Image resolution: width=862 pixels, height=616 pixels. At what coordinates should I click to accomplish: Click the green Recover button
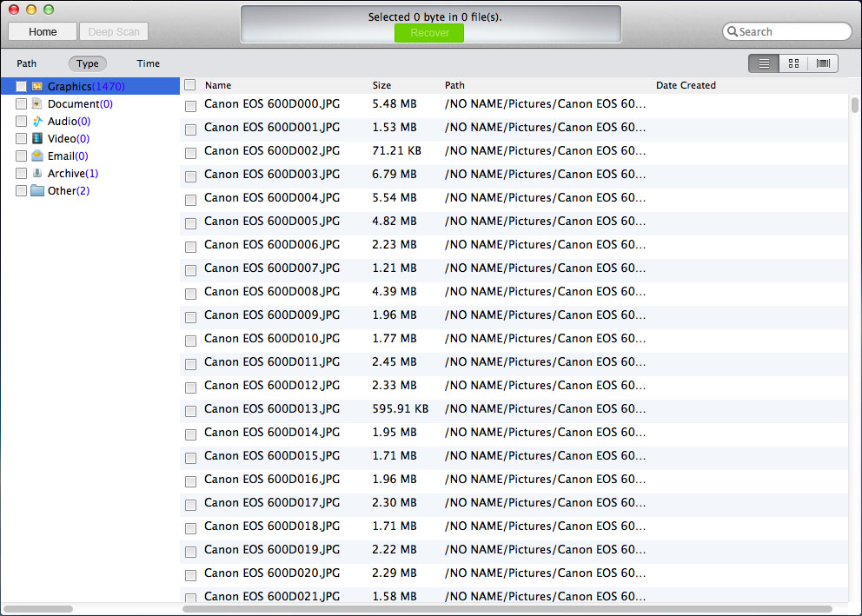coord(429,33)
